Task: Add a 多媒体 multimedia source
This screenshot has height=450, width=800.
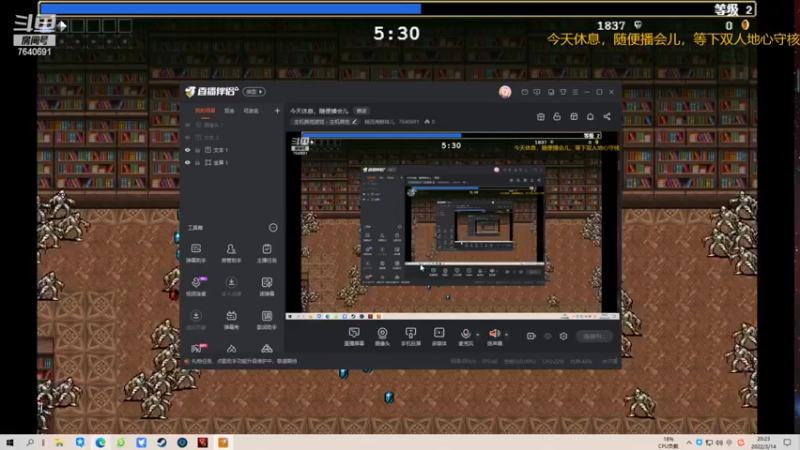Action: (439, 337)
